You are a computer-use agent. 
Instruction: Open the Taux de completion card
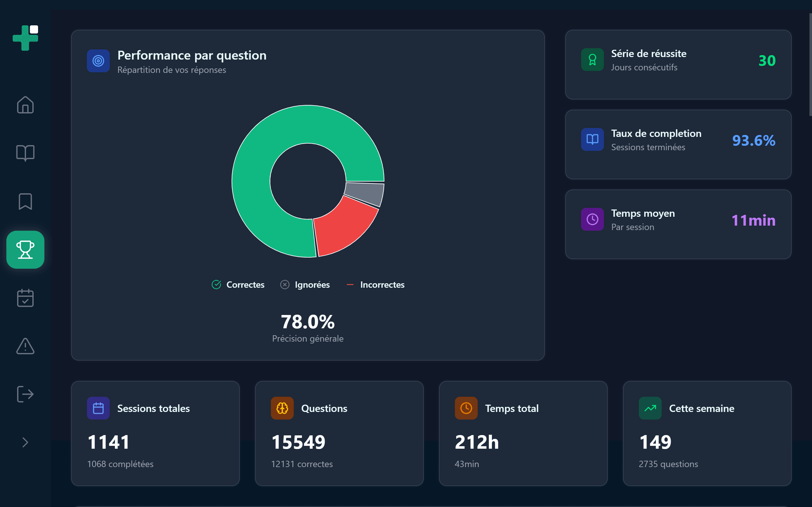(x=678, y=144)
